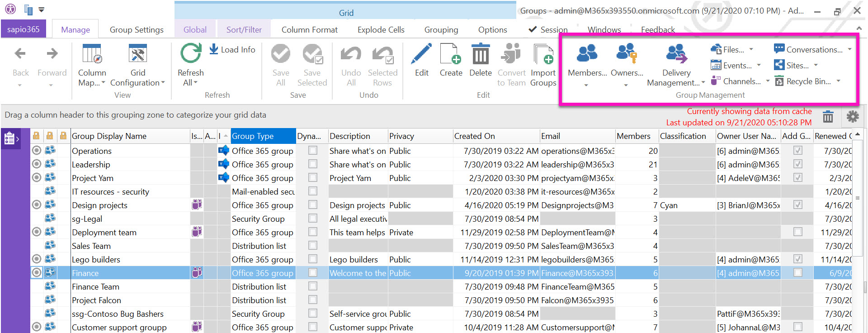Toggle Dynamic checkbox for Finance row

(312, 272)
